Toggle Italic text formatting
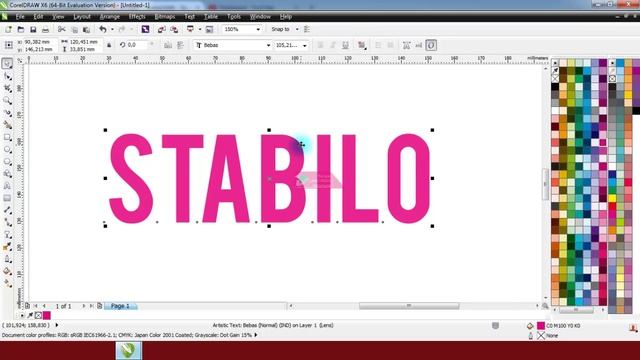 [333, 45]
